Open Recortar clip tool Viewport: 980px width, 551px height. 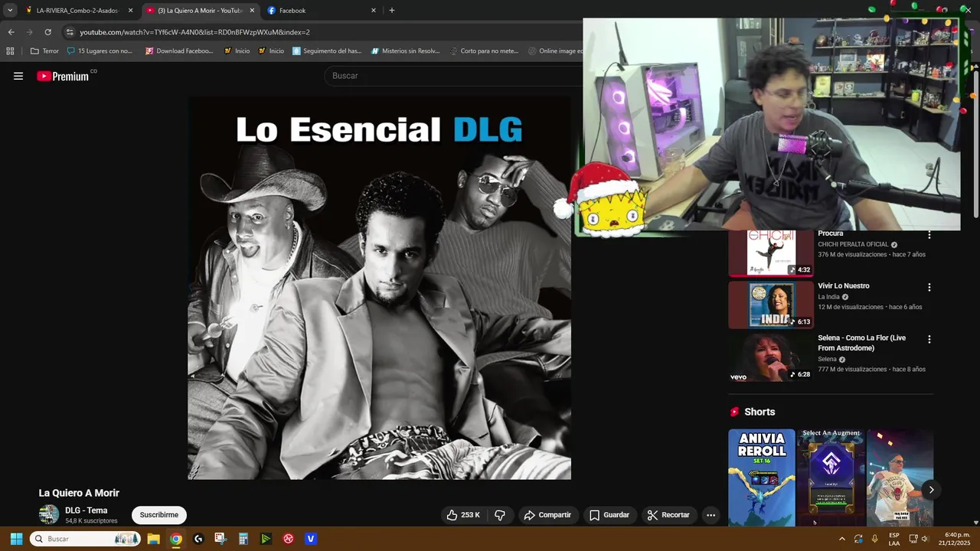tap(668, 515)
